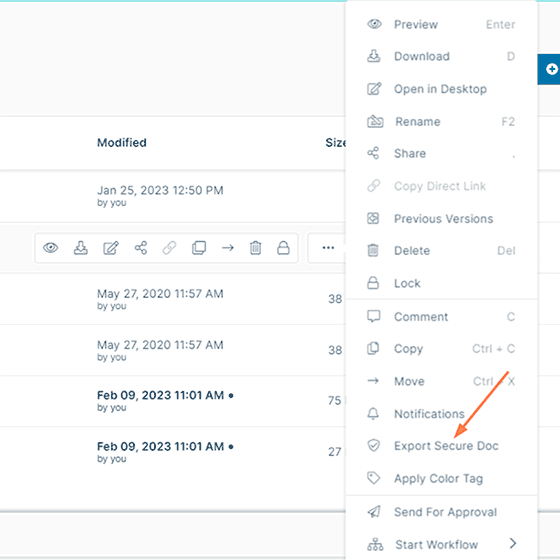The image size is (560, 560).
Task: Click the edit pencil icon in row toolbar
Action: click(x=111, y=248)
